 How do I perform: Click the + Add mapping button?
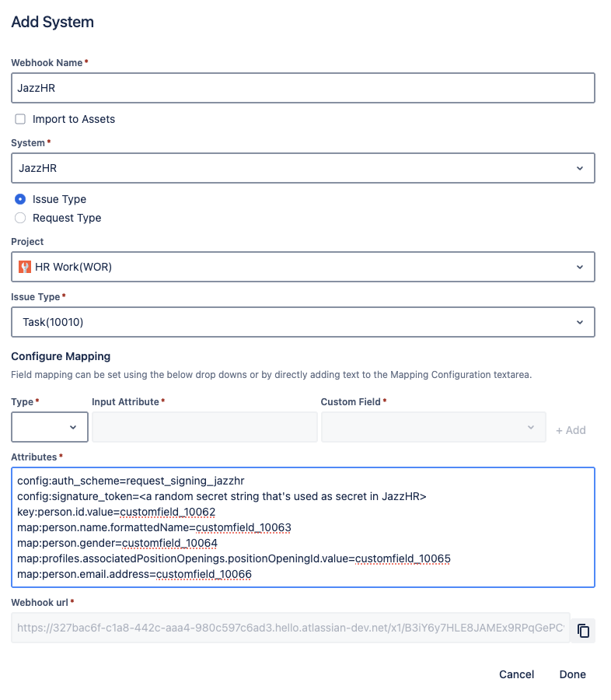coord(571,430)
